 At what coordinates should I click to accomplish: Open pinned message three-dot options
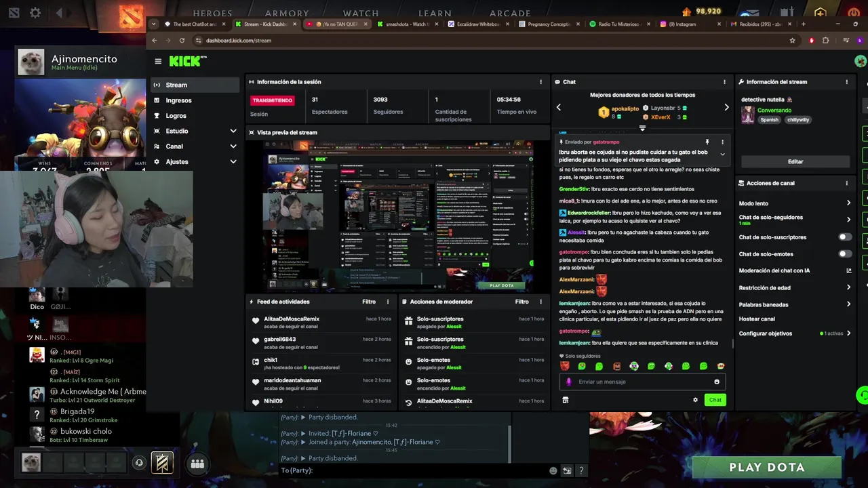click(722, 142)
